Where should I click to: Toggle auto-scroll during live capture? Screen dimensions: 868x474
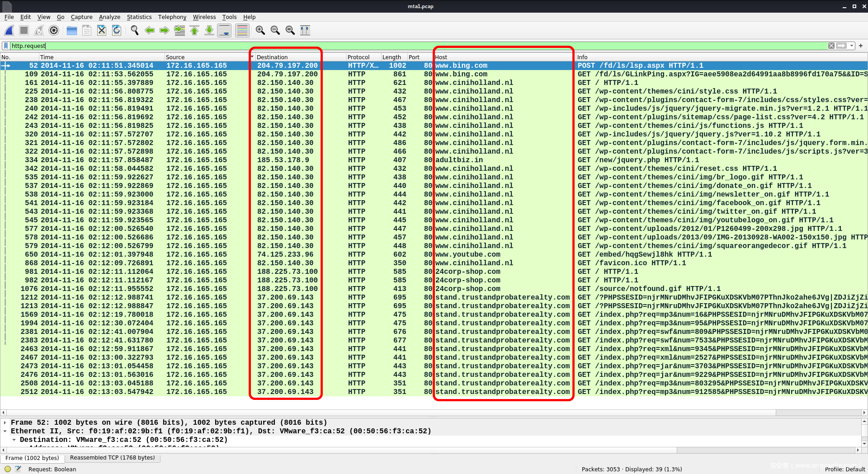point(224,30)
